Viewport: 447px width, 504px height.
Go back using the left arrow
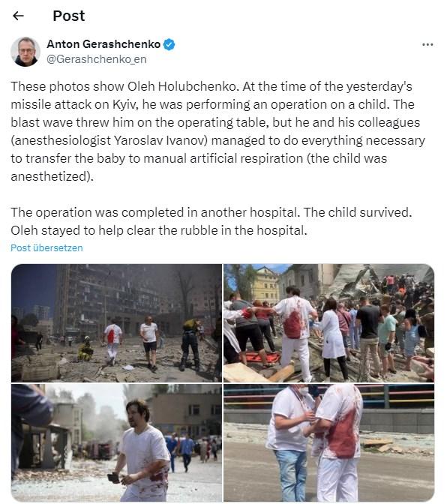[x=18, y=16]
